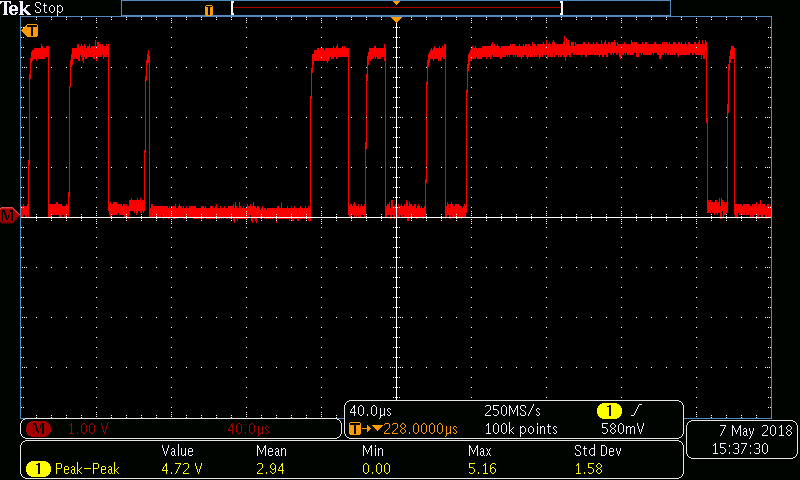The height and width of the screenshot is (480, 800).
Task: Click the math 40.0µs timebase value
Action: [248, 429]
